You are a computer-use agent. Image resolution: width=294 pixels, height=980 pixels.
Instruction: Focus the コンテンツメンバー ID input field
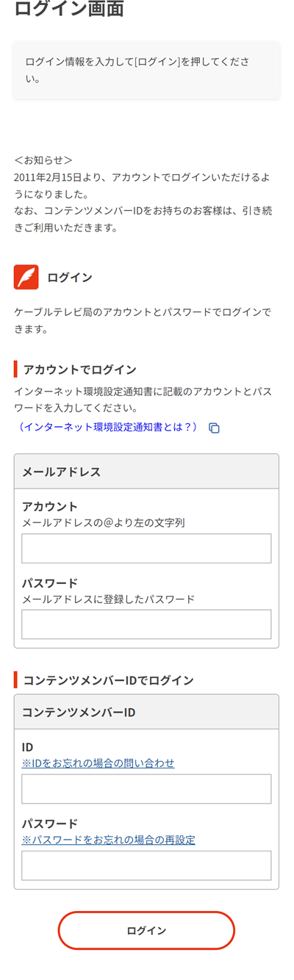(x=146, y=789)
